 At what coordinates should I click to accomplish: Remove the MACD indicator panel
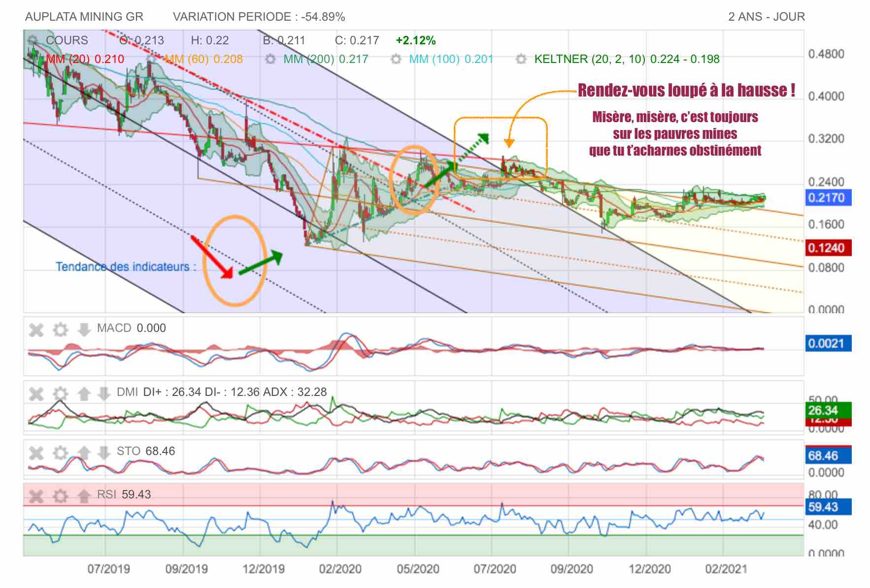click(x=36, y=329)
